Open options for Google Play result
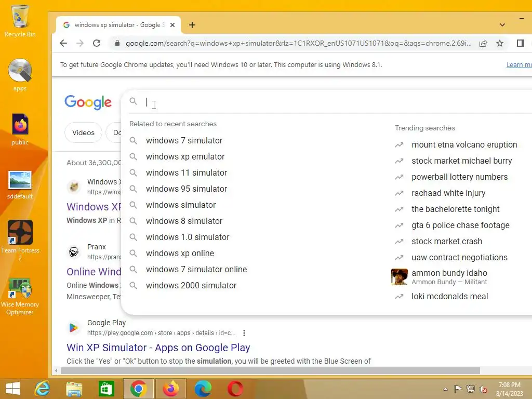The image size is (532, 399). [244, 333]
